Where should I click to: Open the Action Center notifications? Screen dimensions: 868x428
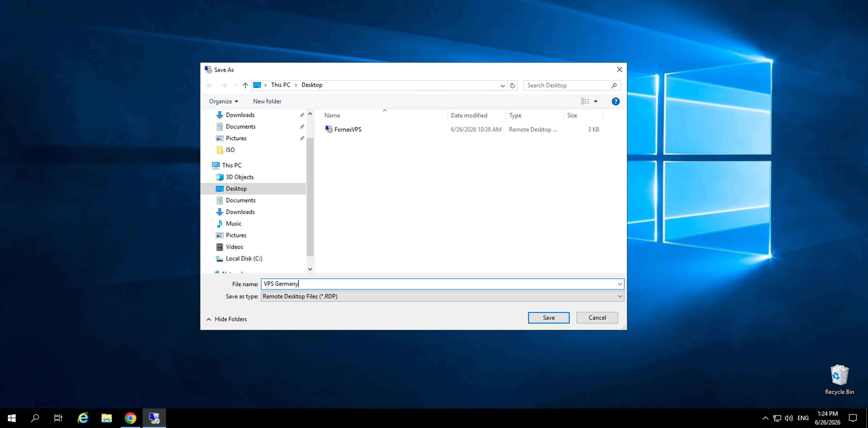(x=852, y=418)
